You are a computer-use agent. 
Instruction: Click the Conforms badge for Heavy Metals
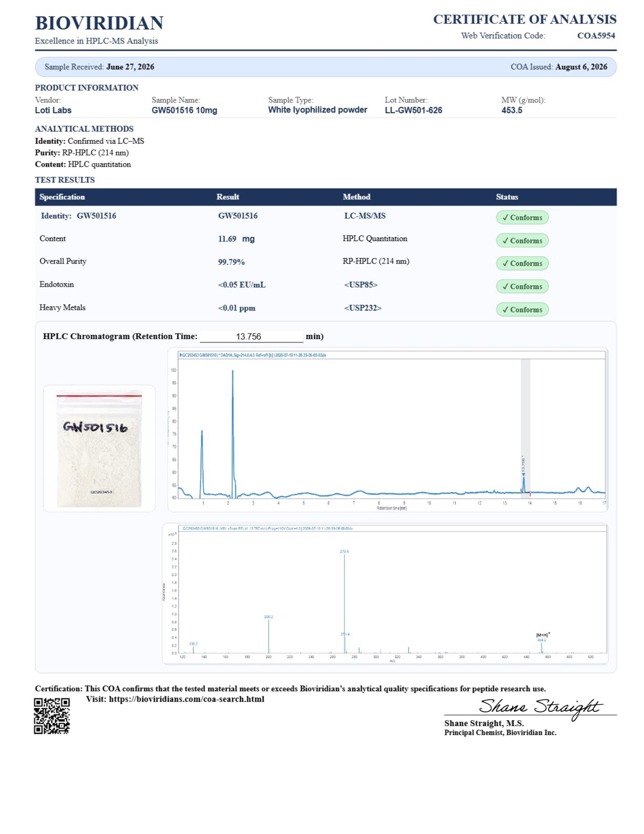(x=522, y=310)
